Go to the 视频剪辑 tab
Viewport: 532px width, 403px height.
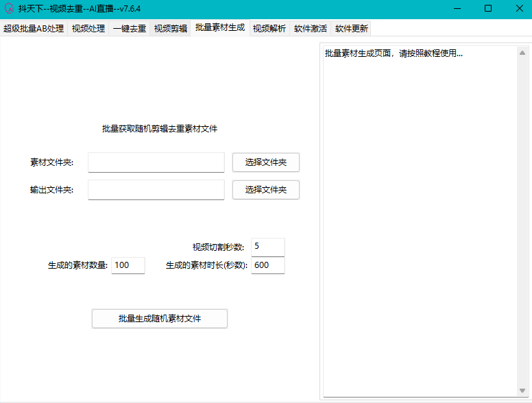point(171,29)
